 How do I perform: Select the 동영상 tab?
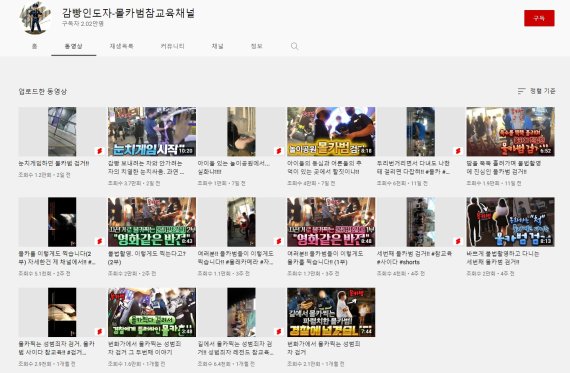pos(73,46)
